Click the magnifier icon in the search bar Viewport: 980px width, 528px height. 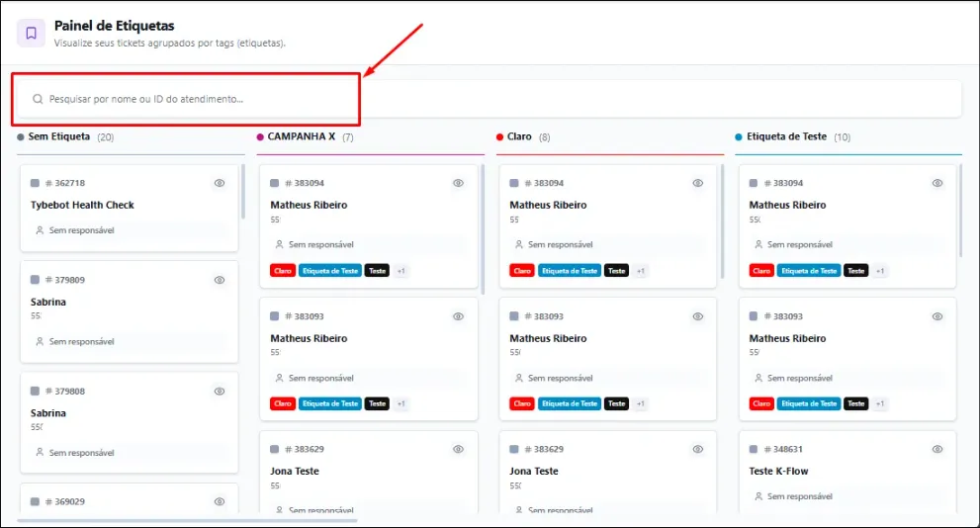tap(38, 99)
